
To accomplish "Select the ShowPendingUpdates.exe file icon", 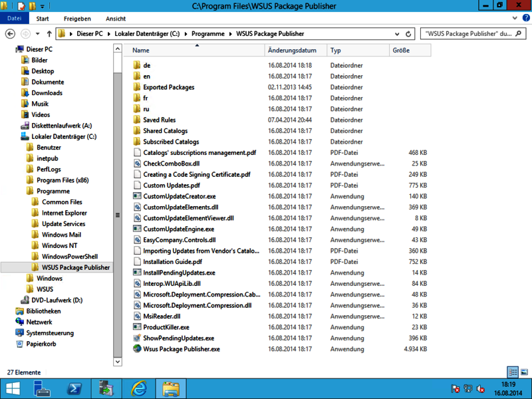I will click(137, 338).
